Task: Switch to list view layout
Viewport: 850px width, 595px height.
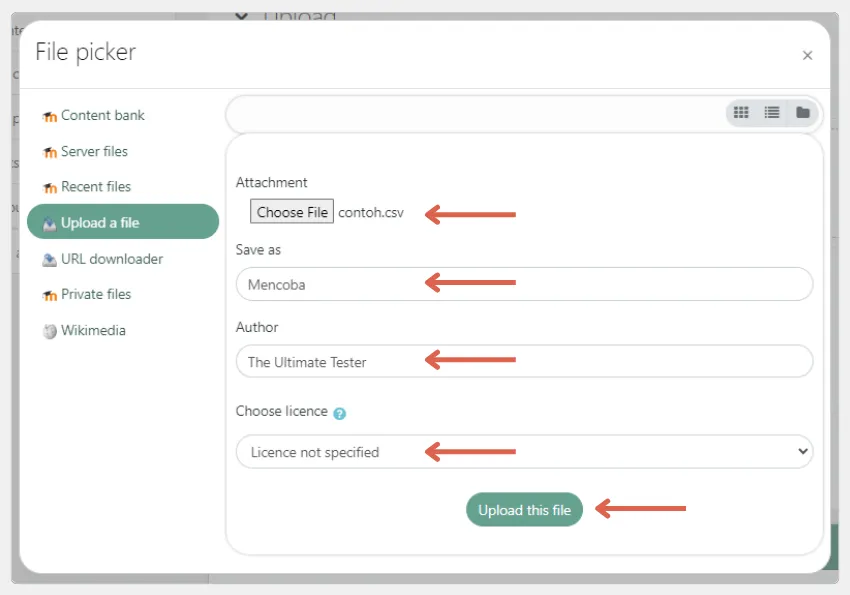Action: point(772,112)
